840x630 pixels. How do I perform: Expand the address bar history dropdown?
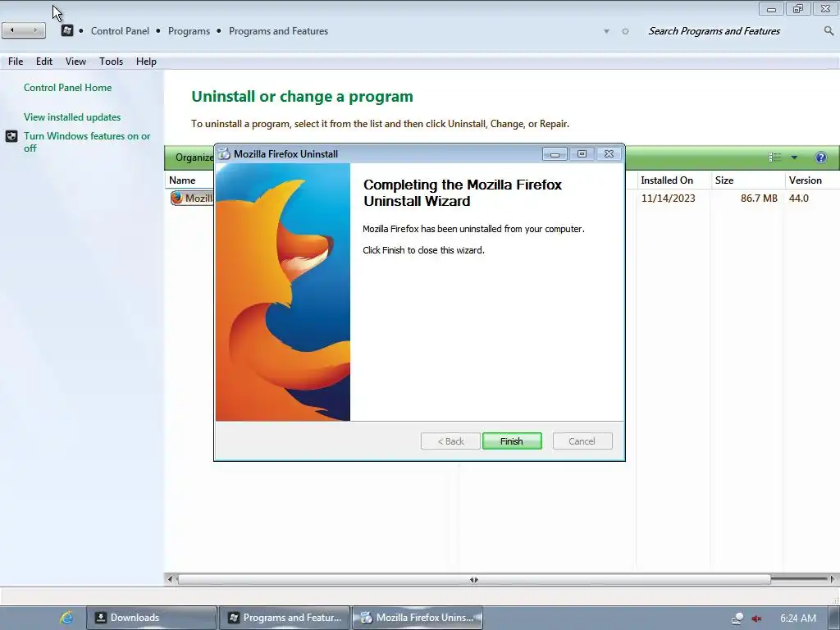pyautogui.click(x=606, y=31)
